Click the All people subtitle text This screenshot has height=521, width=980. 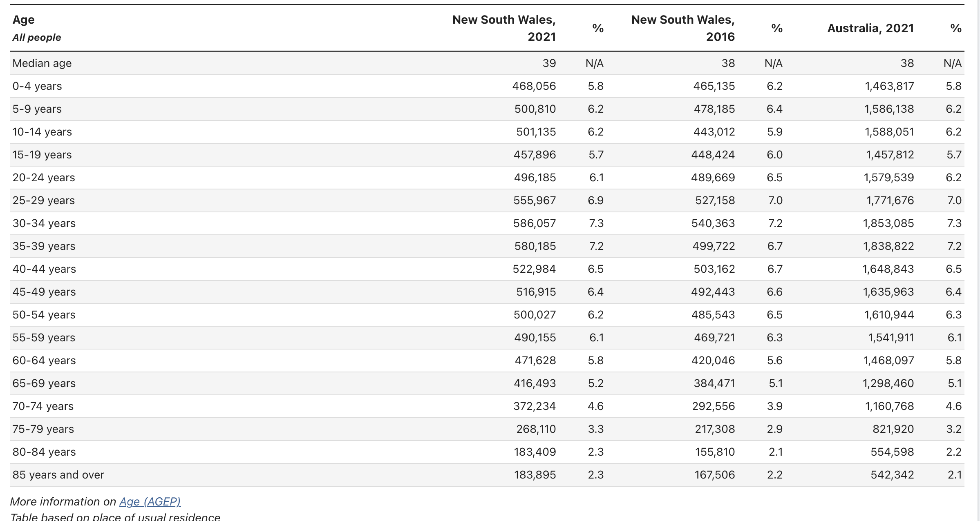(x=36, y=37)
